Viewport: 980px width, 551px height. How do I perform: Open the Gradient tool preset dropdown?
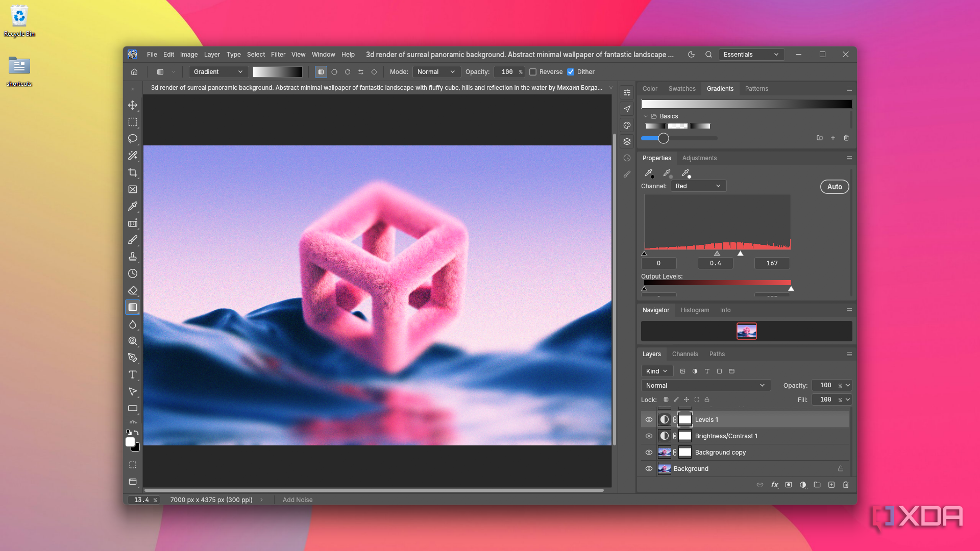click(x=218, y=72)
